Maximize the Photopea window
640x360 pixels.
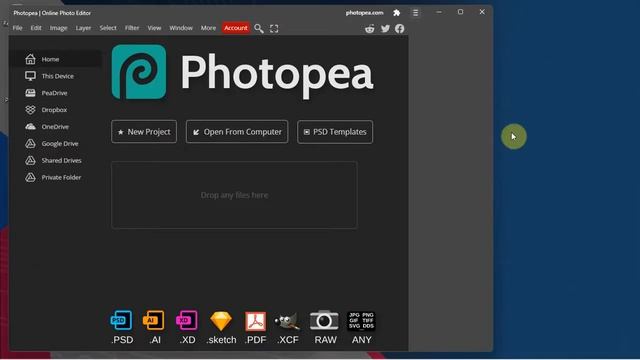pyautogui.click(x=460, y=12)
